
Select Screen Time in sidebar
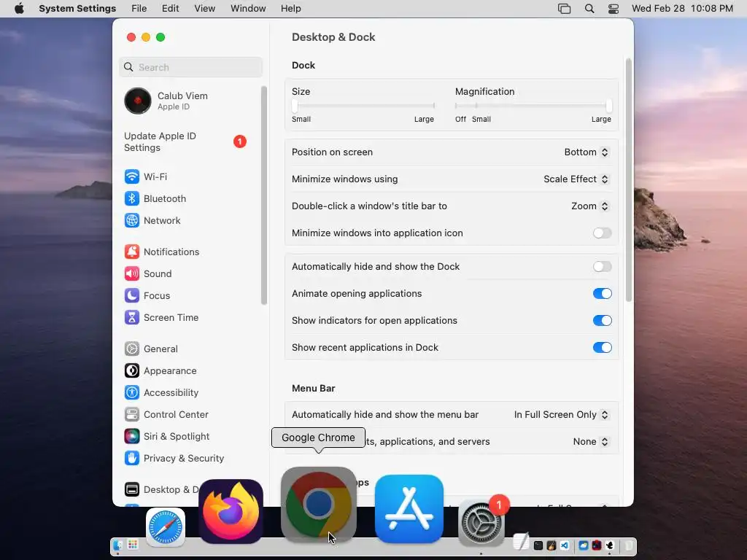[x=161, y=318]
